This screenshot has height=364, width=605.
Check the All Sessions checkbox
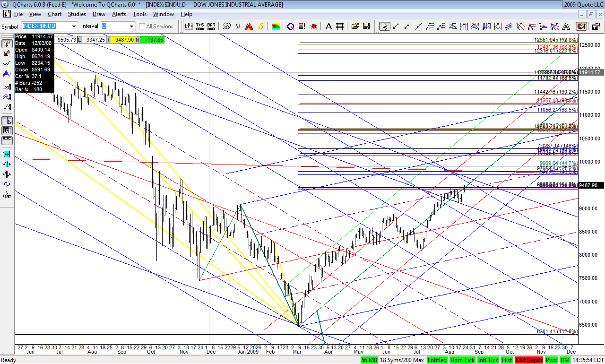(142, 26)
